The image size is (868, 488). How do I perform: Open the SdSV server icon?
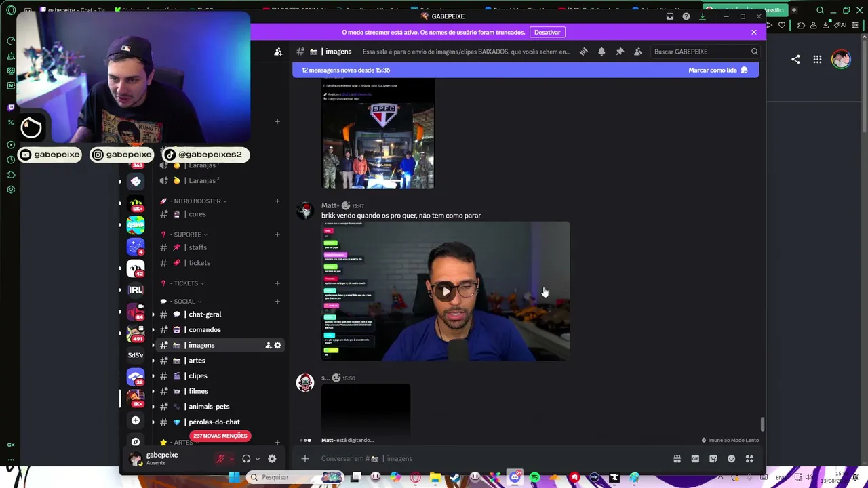136,355
